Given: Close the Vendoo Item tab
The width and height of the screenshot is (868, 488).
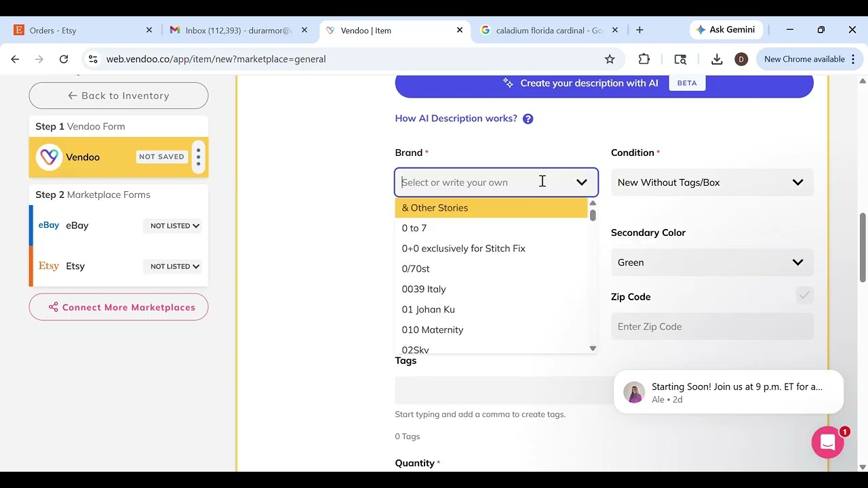Looking at the screenshot, I should [x=460, y=30].
